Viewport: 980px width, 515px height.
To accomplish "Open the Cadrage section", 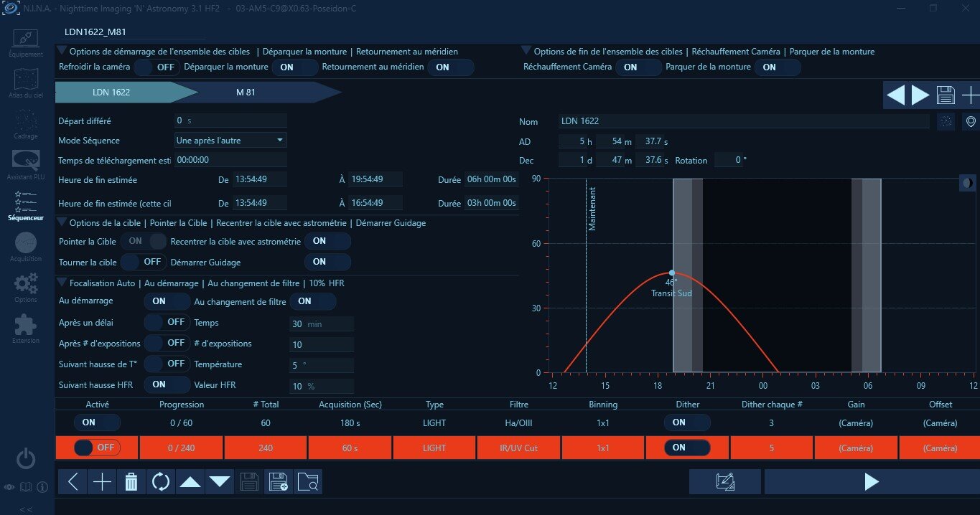I will click(26, 123).
